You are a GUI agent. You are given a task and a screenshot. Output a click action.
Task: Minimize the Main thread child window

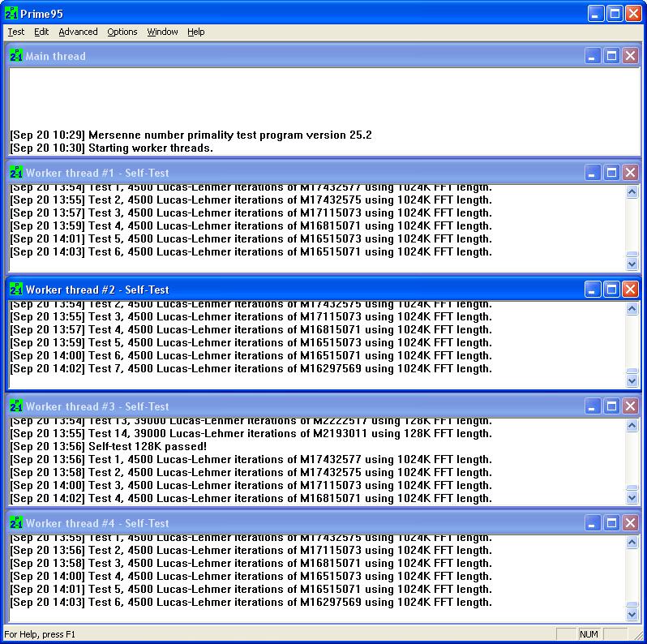[x=592, y=56]
